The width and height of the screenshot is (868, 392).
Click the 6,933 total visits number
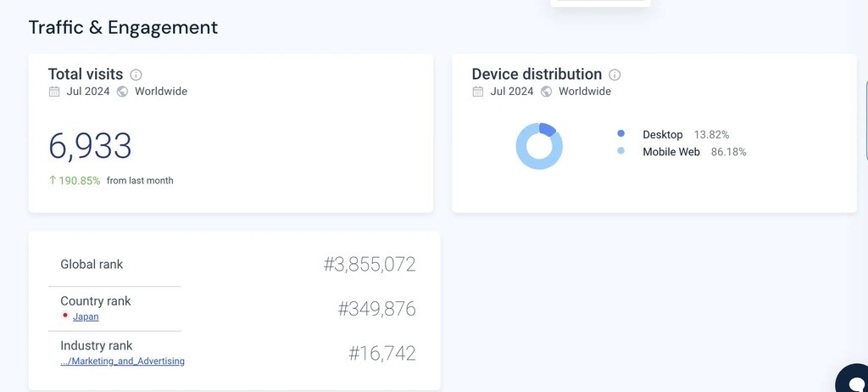90,147
